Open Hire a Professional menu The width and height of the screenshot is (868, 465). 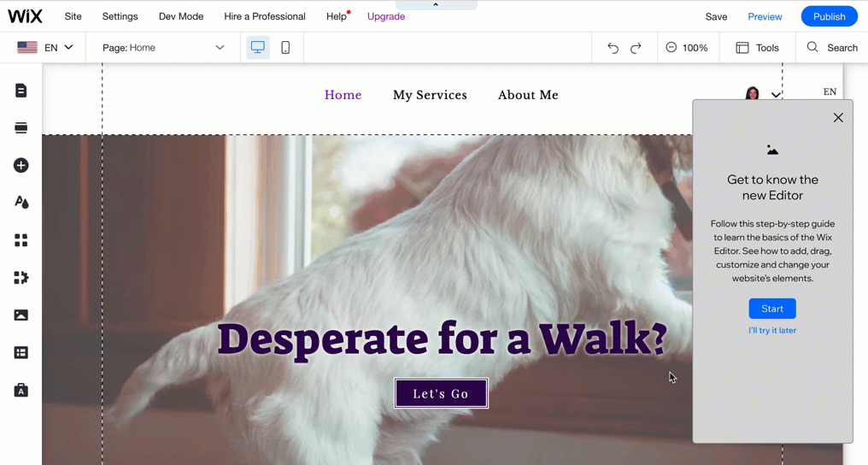[265, 16]
